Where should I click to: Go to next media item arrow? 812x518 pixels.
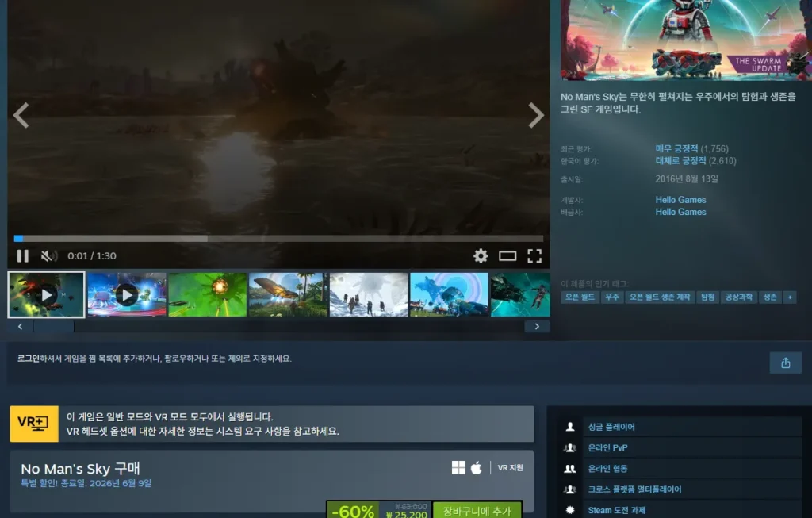(x=536, y=115)
